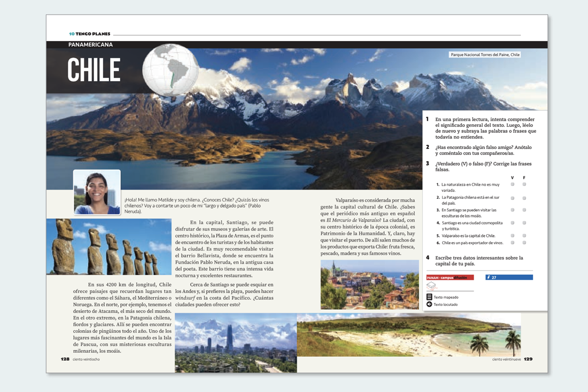Click the Santiago skyline photo

pos(236,343)
